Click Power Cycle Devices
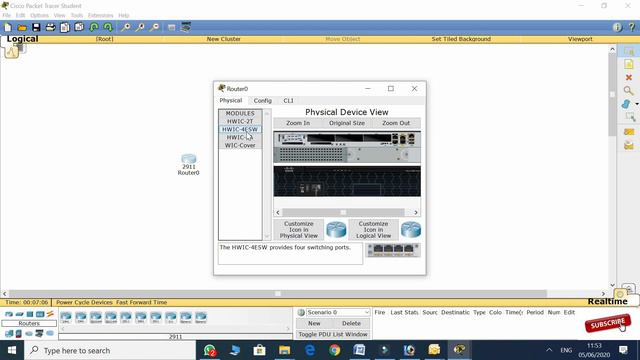This screenshot has height=360, width=640. pyautogui.click(x=84, y=302)
